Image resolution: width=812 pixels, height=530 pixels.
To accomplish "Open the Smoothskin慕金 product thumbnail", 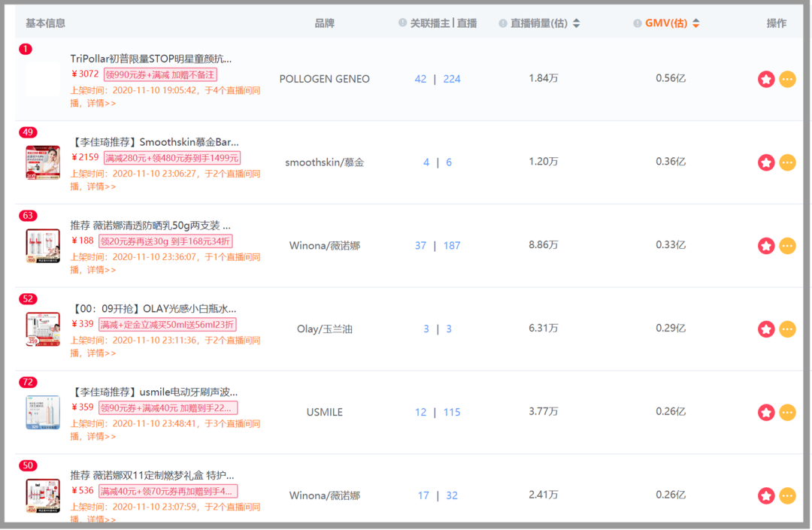I will [x=43, y=162].
